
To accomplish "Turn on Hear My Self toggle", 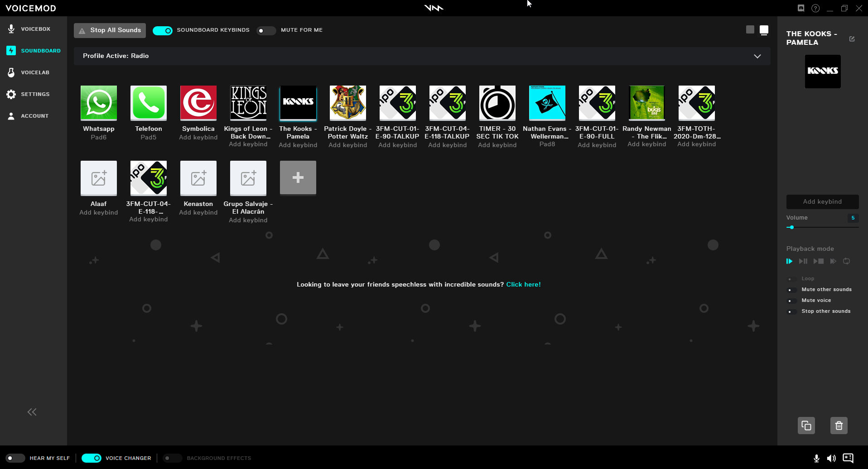I will (x=15, y=458).
